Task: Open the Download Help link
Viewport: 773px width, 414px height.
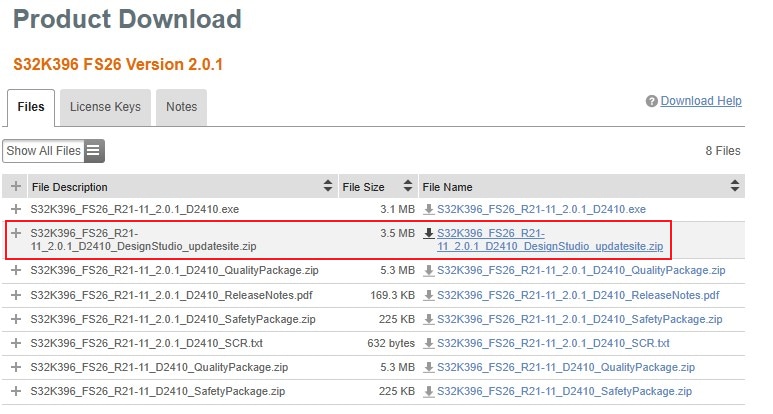Action: click(700, 101)
